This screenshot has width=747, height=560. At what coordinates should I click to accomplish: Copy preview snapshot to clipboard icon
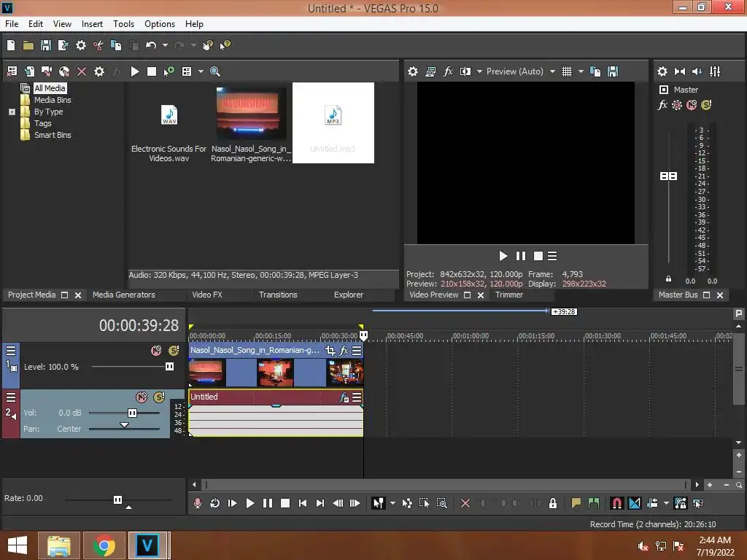pyautogui.click(x=595, y=71)
